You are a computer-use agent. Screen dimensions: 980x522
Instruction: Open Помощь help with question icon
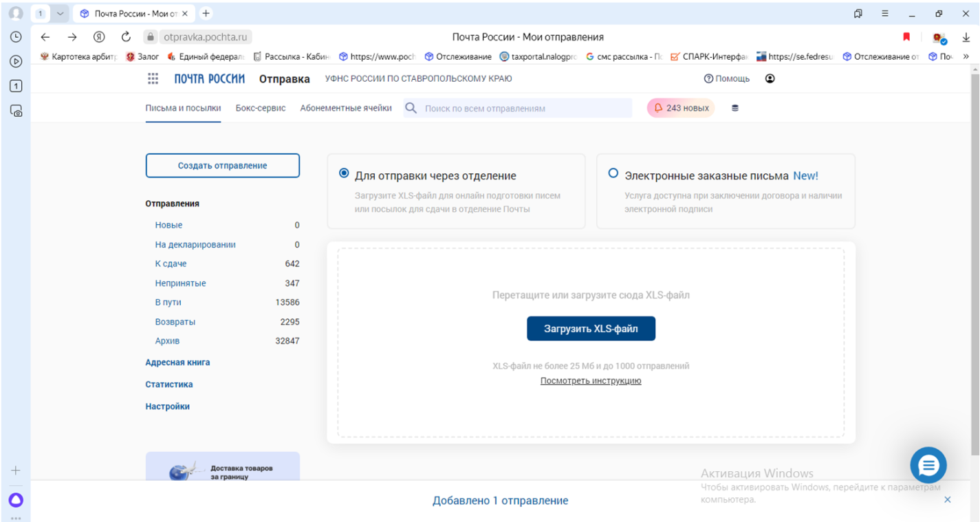coord(726,79)
